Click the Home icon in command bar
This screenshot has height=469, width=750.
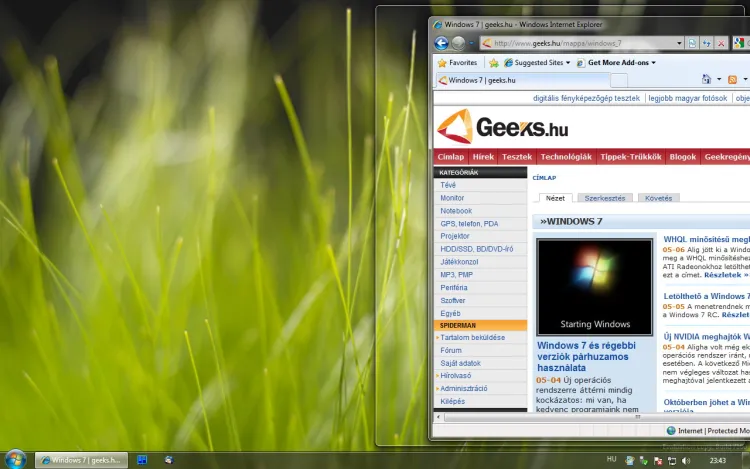pos(707,80)
